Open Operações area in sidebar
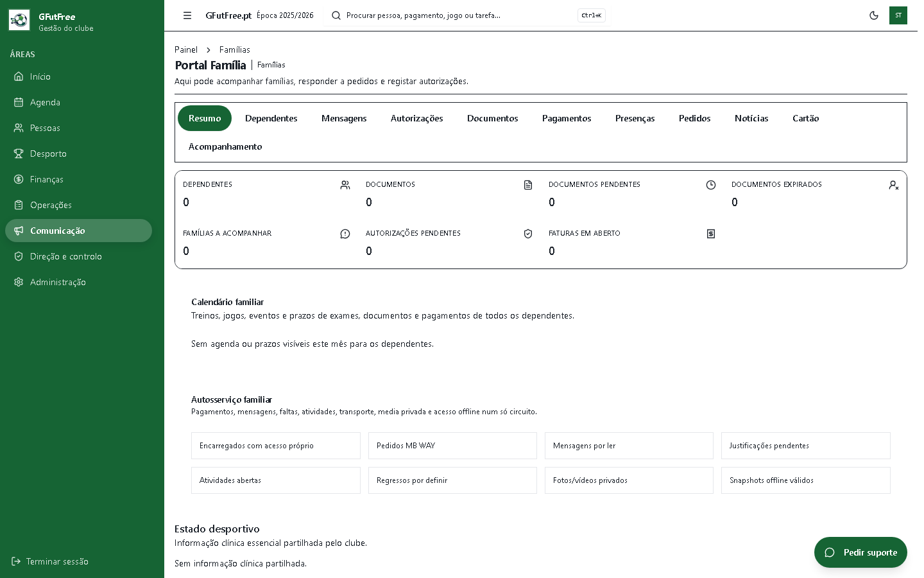Viewport: 924px width, 578px height. (x=78, y=205)
